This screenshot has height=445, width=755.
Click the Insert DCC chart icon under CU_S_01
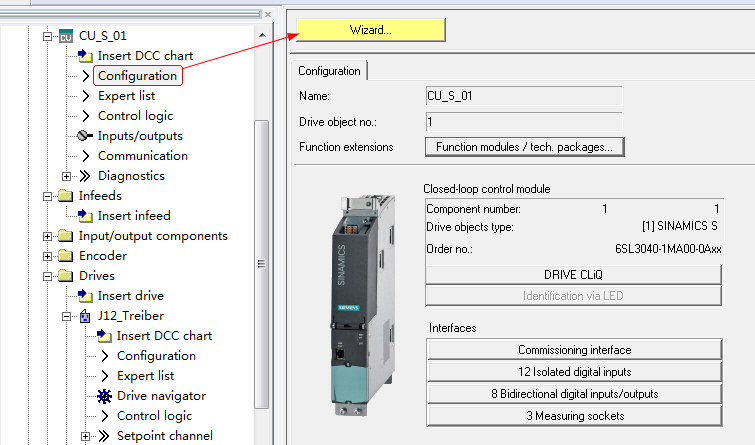coord(85,56)
